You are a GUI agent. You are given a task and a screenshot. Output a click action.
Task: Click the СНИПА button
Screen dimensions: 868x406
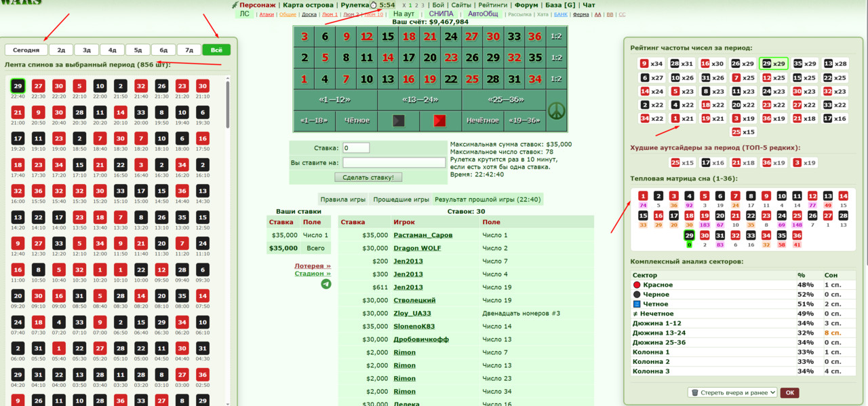pyautogui.click(x=441, y=14)
